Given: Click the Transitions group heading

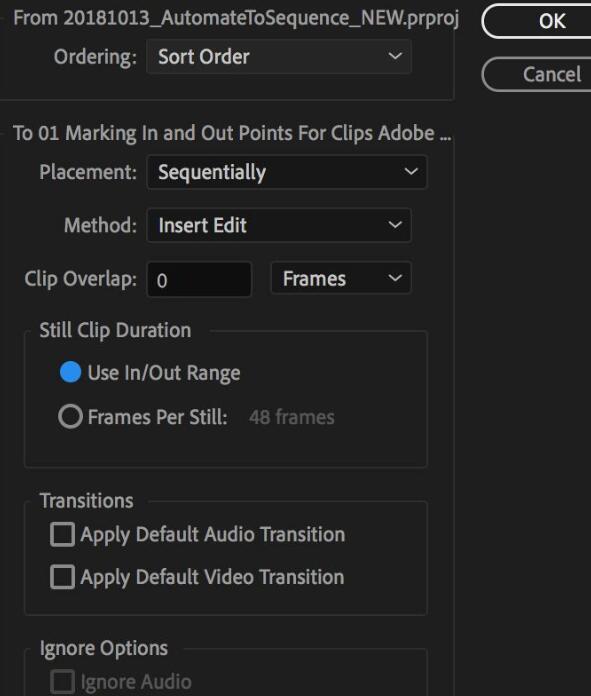Looking at the screenshot, I should pos(87,501).
